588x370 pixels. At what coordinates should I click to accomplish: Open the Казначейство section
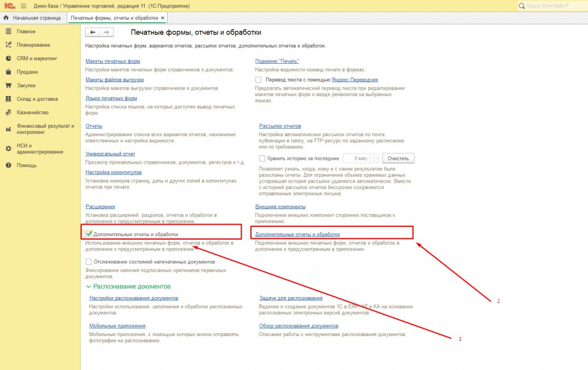tap(33, 113)
